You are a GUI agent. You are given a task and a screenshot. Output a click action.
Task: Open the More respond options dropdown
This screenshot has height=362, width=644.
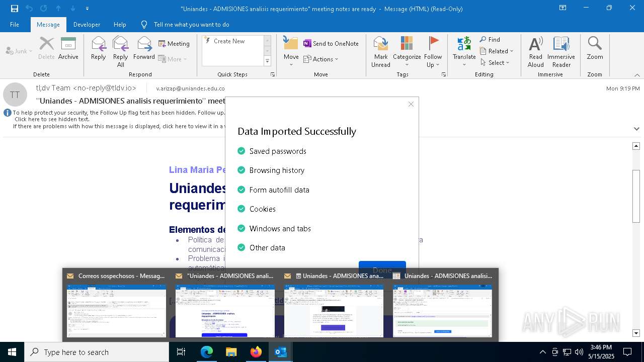[173, 59]
